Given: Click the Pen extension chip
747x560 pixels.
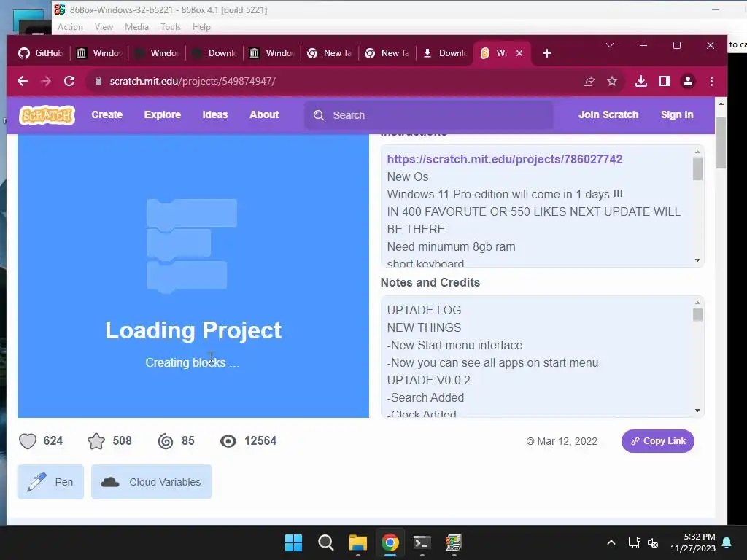Looking at the screenshot, I should 50,482.
